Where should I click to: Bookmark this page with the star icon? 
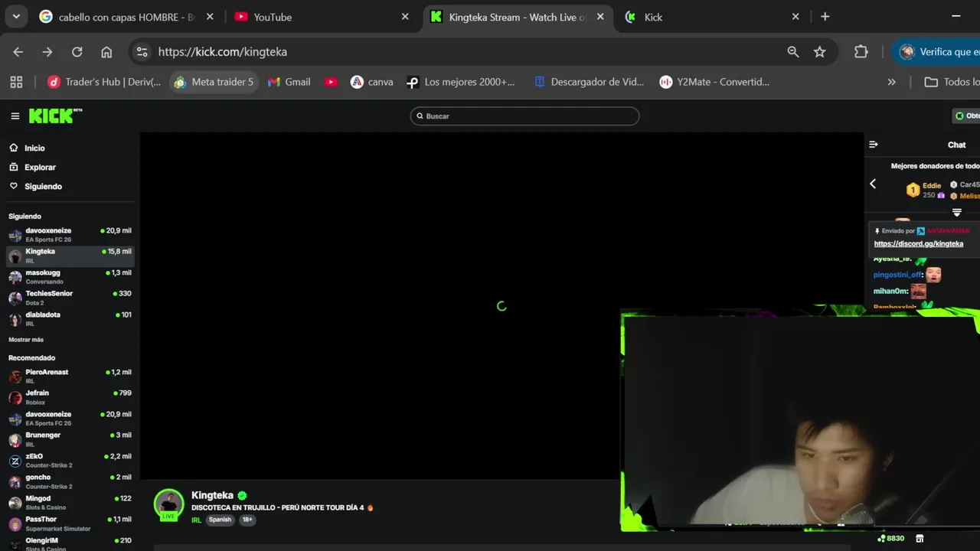(820, 52)
